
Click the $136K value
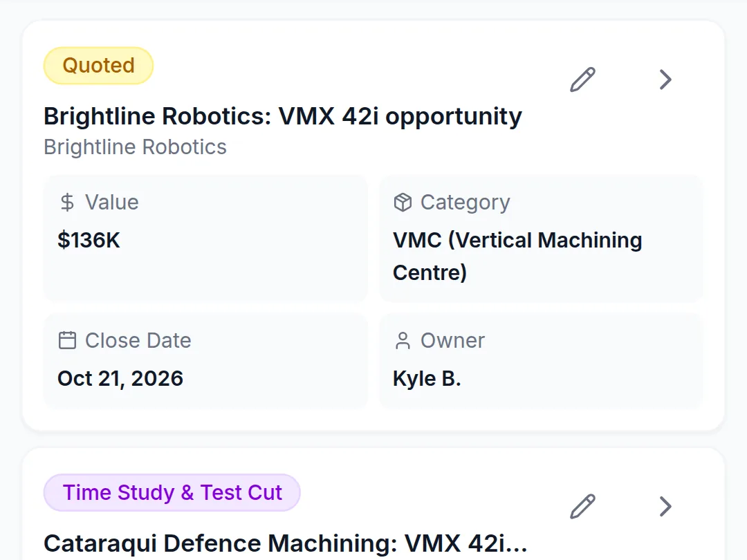click(x=89, y=240)
